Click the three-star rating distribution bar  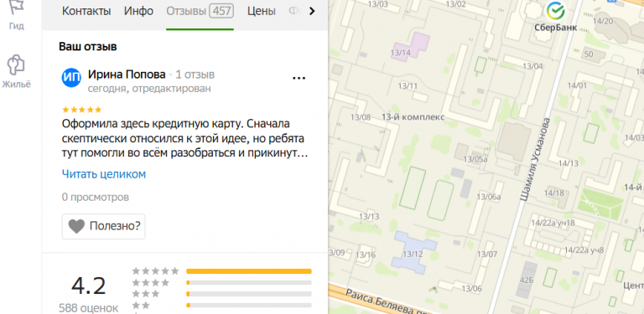(x=249, y=294)
